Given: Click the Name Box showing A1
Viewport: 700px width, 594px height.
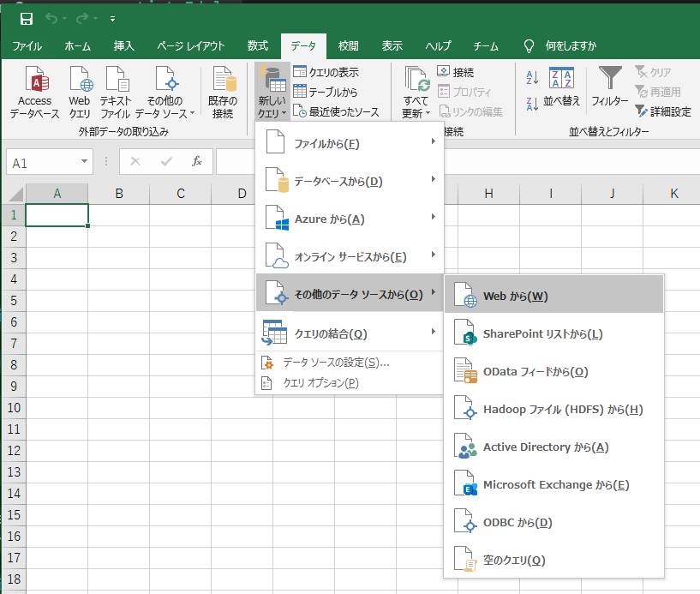Looking at the screenshot, I should coord(42,163).
